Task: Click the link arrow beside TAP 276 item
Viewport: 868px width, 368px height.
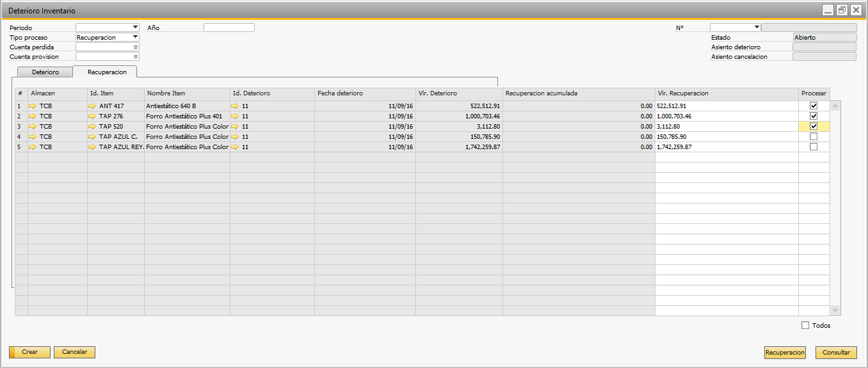Action: pos(92,116)
